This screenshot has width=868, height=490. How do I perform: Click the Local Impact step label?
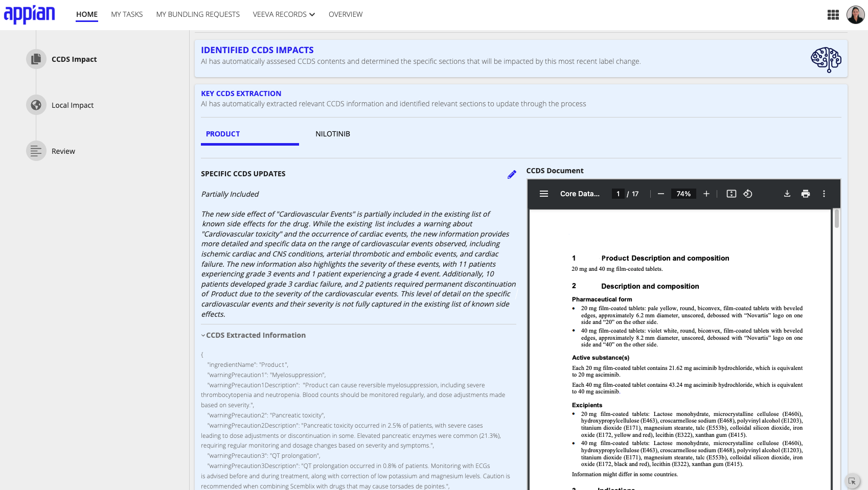[x=73, y=105]
